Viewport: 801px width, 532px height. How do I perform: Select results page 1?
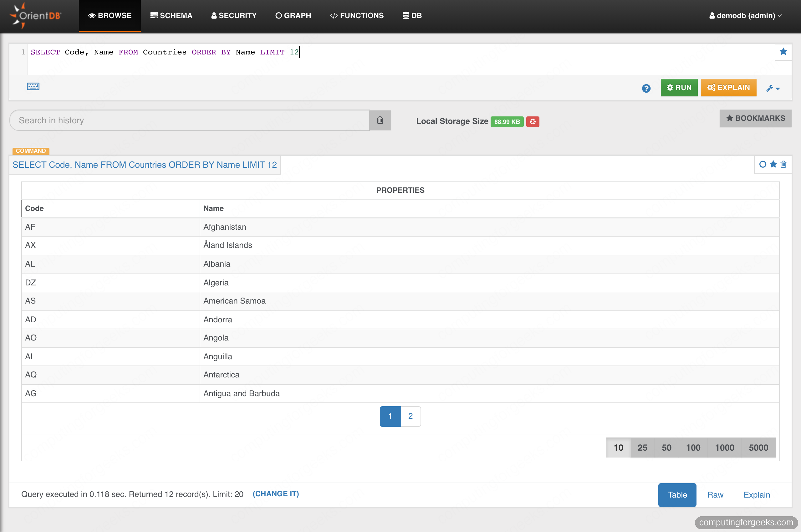pos(390,416)
